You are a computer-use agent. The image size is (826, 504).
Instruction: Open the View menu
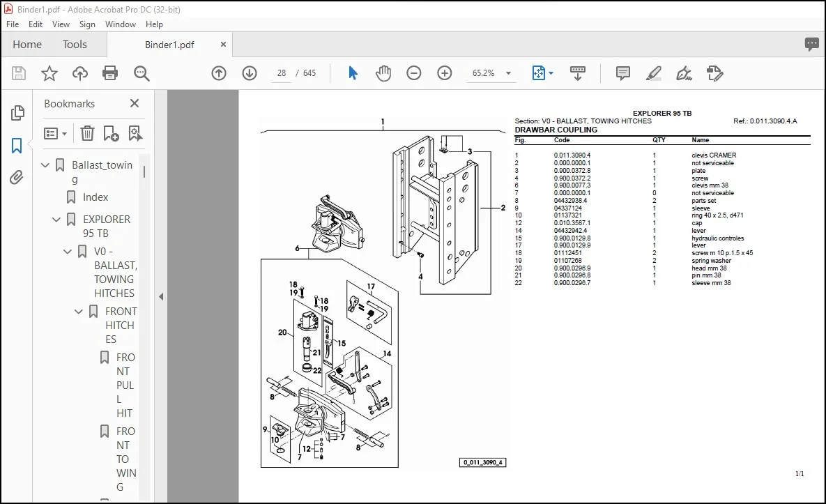[61, 24]
